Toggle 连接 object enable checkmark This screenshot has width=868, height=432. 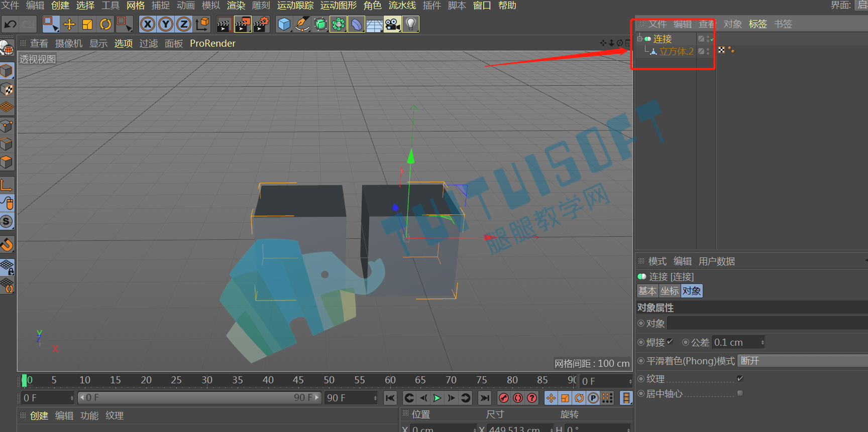tap(712, 39)
